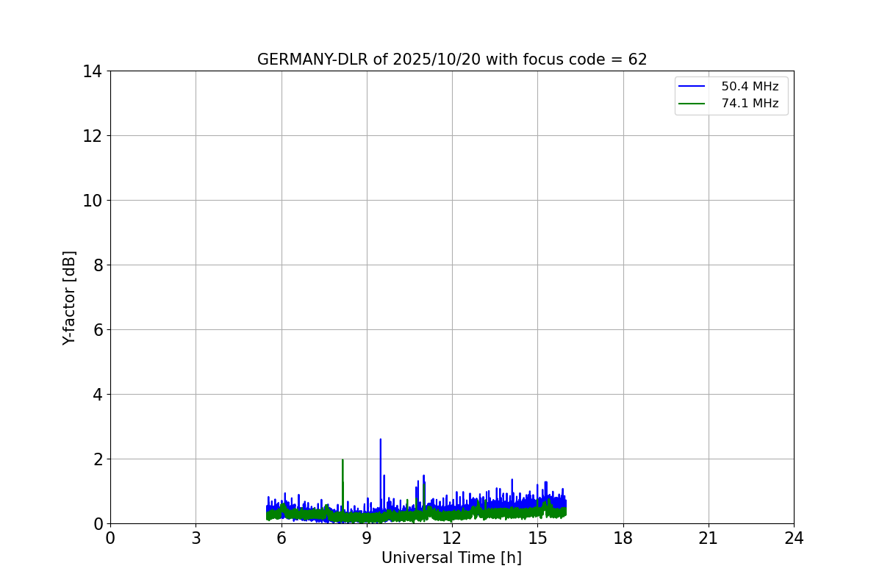Click the x-axis tick label '15'
Screen dimensions: 882x588
point(537,538)
